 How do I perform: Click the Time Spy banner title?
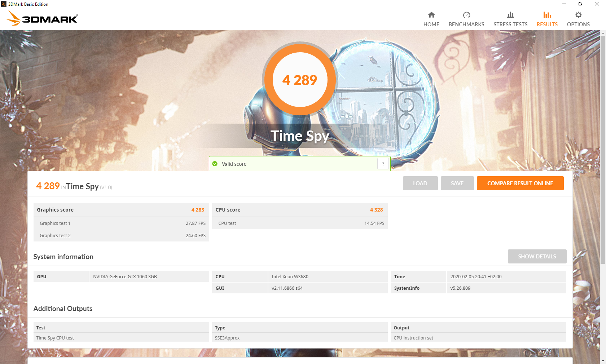point(300,136)
